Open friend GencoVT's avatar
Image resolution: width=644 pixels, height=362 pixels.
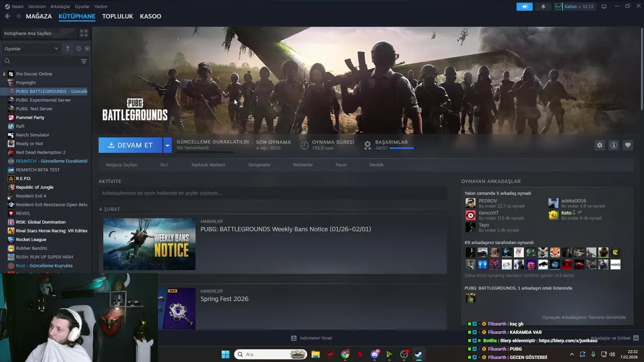470,215
